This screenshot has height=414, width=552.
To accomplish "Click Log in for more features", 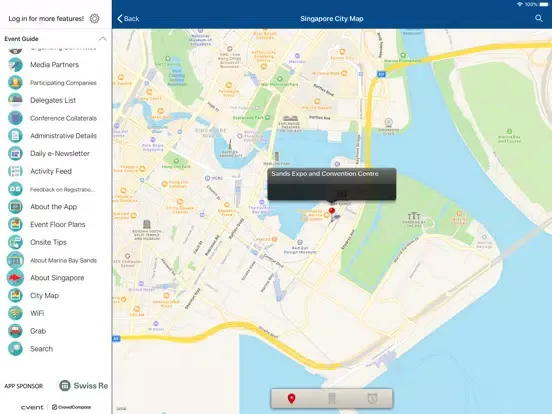I will click(x=46, y=19).
